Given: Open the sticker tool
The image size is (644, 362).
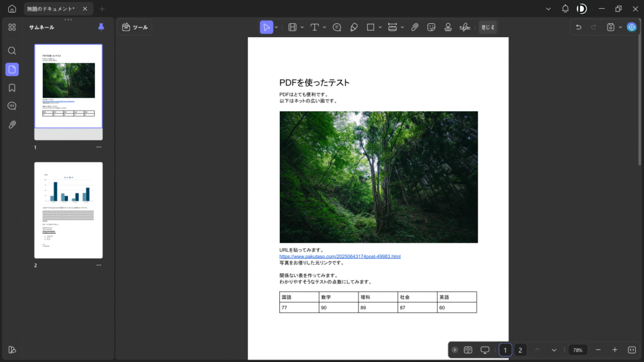Looking at the screenshot, I should [x=431, y=27].
